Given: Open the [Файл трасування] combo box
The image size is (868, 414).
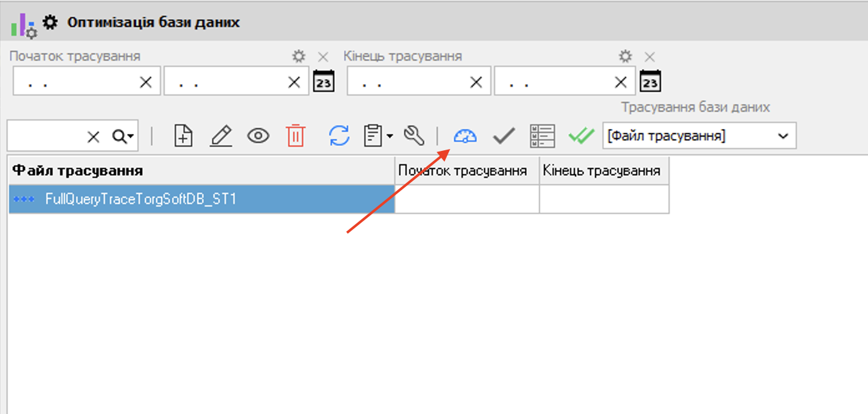Looking at the screenshot, I should pyautogui.click(x=783, y=136).
